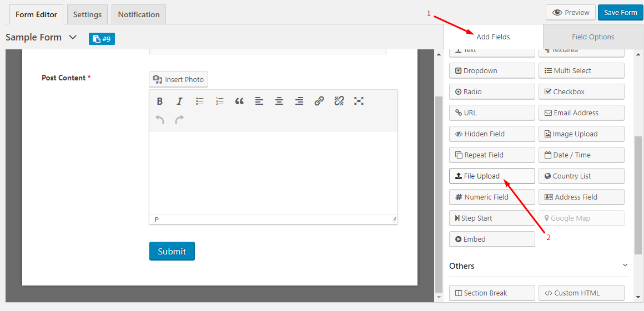
Task: Add a URL field
Action: [492, 113]
